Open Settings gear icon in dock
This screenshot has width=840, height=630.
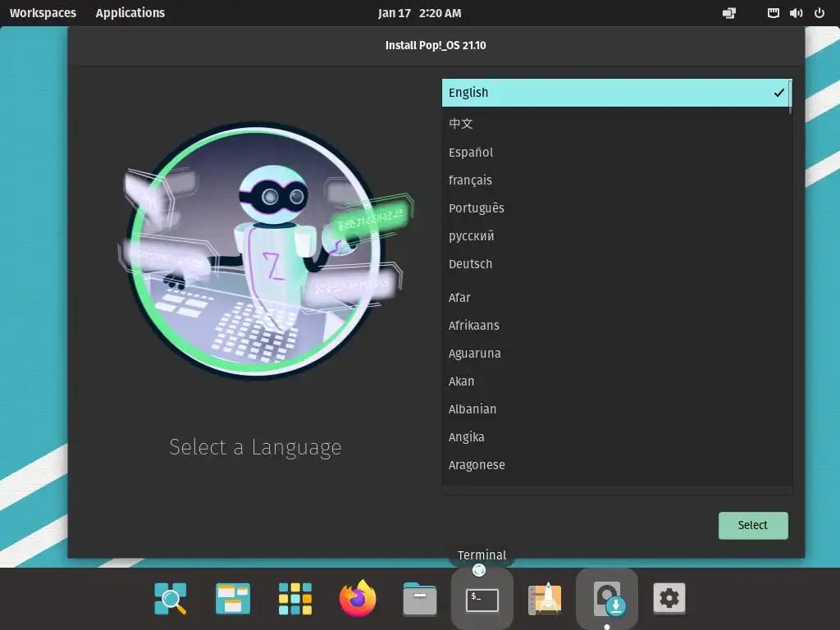(x=669, y=598)
